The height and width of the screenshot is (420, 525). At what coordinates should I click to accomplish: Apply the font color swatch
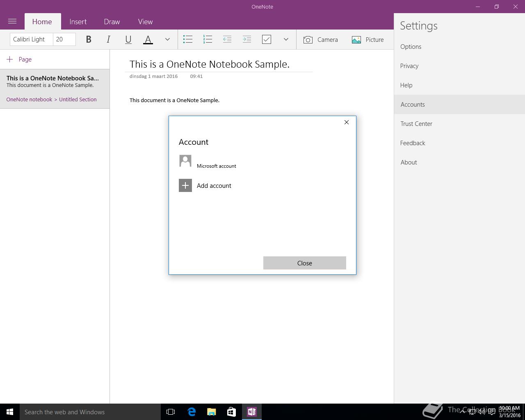(x=148, y=39)
